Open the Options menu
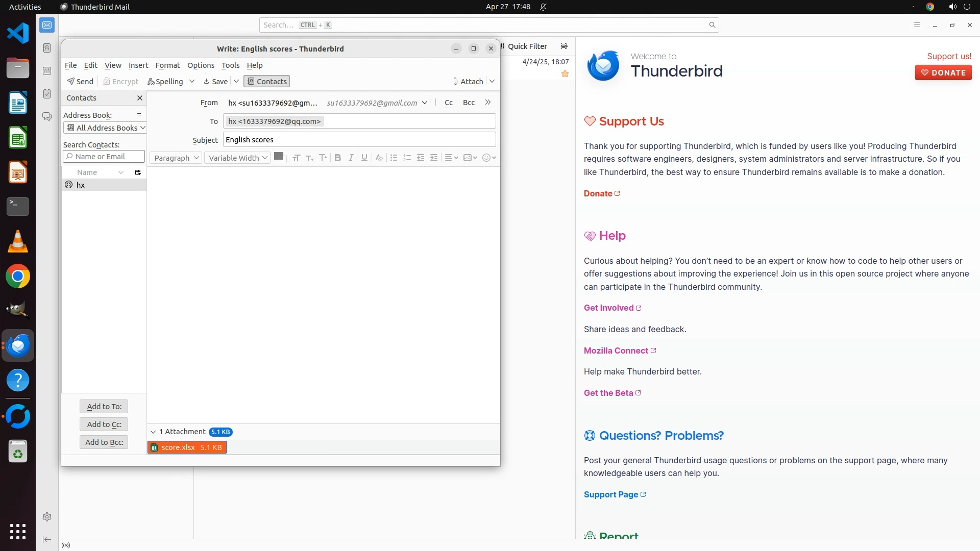The height and width of the screenshot is (551, 980). pos(200,65)
